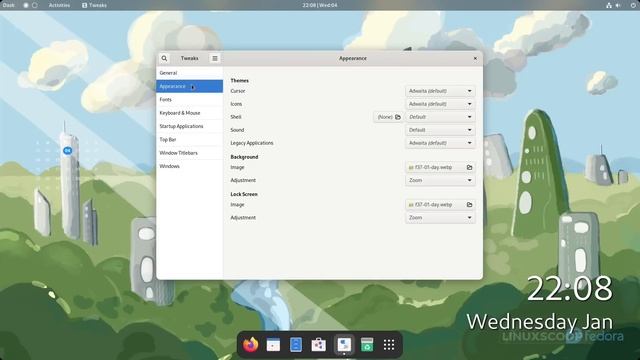Open the Tweaks app menu in top bar
Viewport: 640px width, 360px height.
pyautogui.click(x=95, y=5)
